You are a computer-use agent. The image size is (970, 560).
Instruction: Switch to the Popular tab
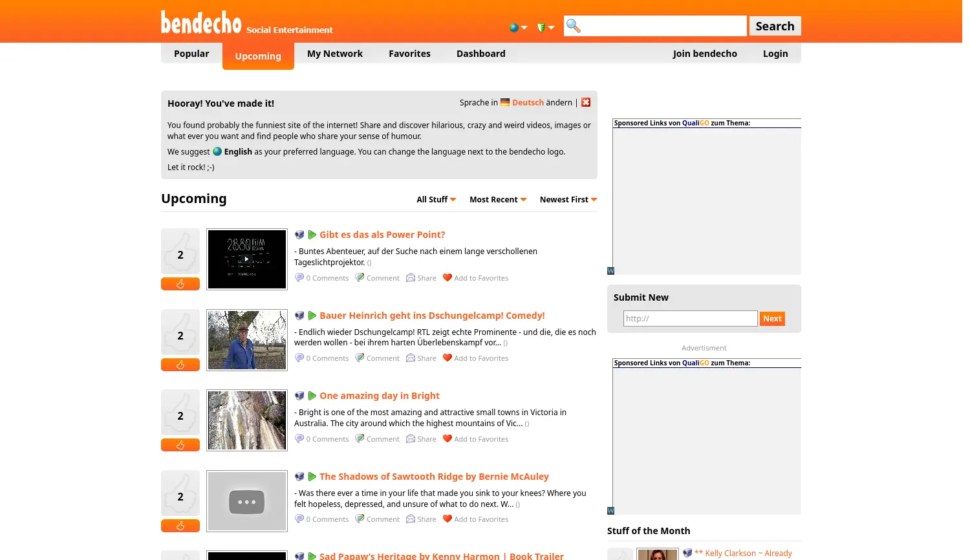pyautogui.click(x=191, y=54)
